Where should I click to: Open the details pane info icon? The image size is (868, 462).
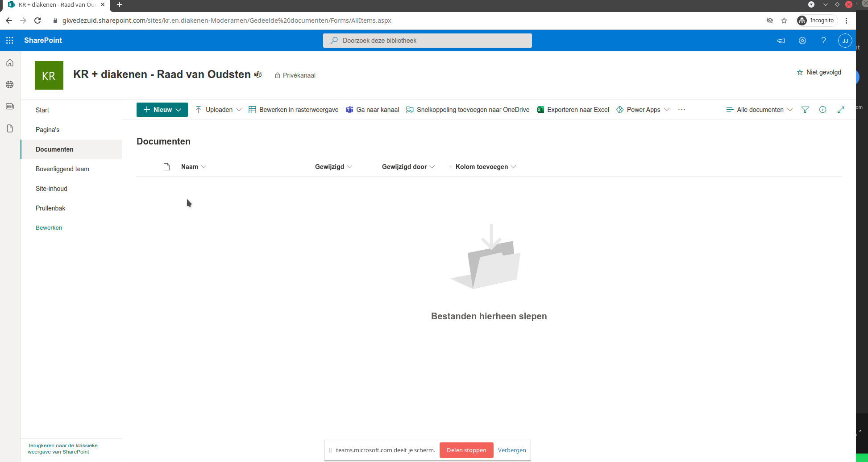[x=822, y=110]
